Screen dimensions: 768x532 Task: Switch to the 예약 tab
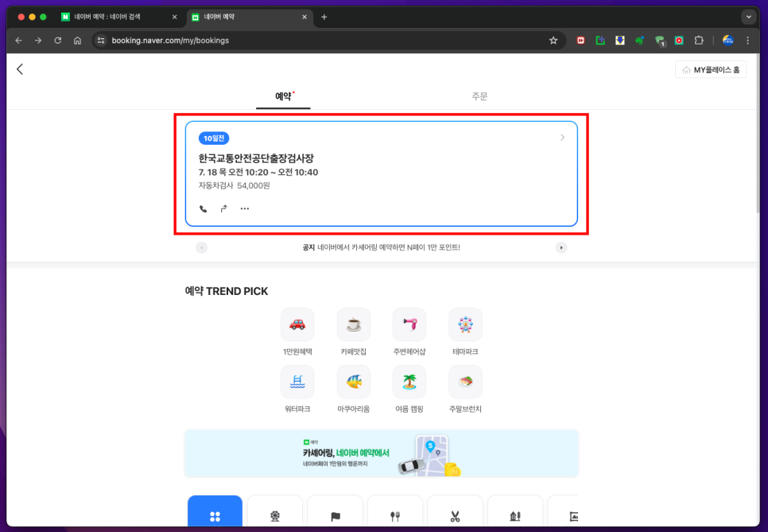pos(283,96)
